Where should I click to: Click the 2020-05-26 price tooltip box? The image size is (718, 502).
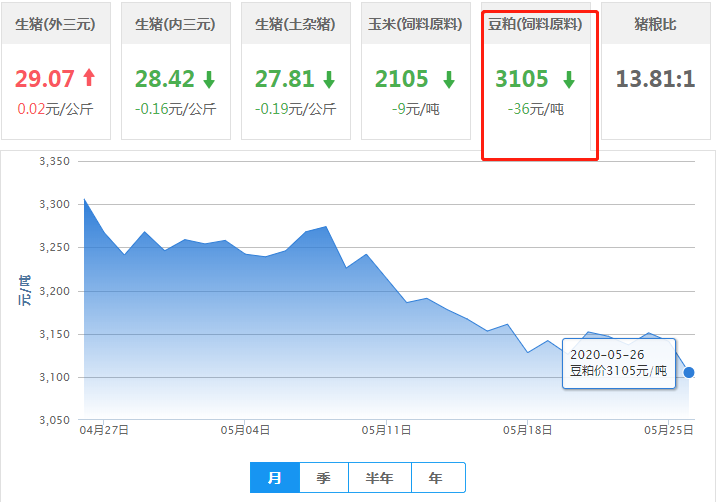coord(617,362)
